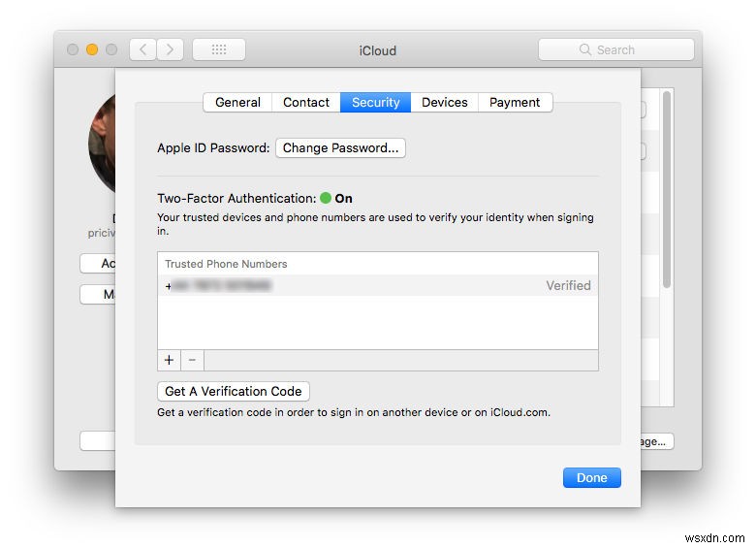This screenshot has width=756, height=548.
Task: Switch to the General tab
Action: (x=237, y=102)
